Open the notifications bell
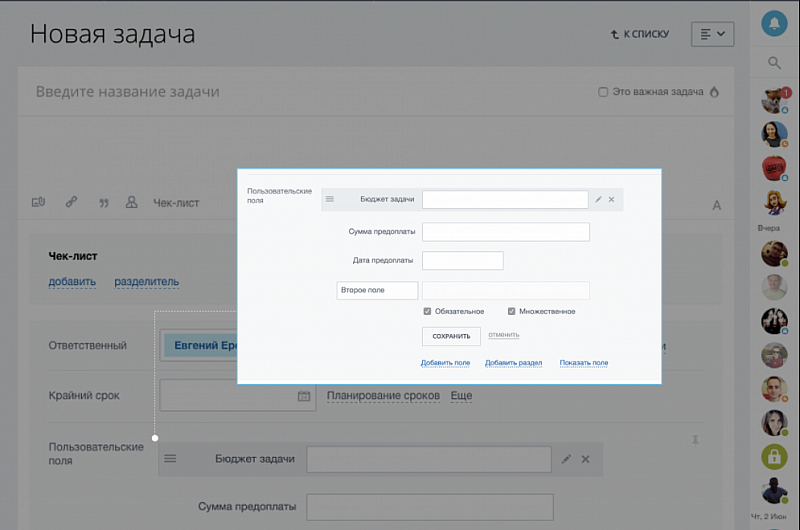Viewport: 800px width, 530px height. click(774, 23)
